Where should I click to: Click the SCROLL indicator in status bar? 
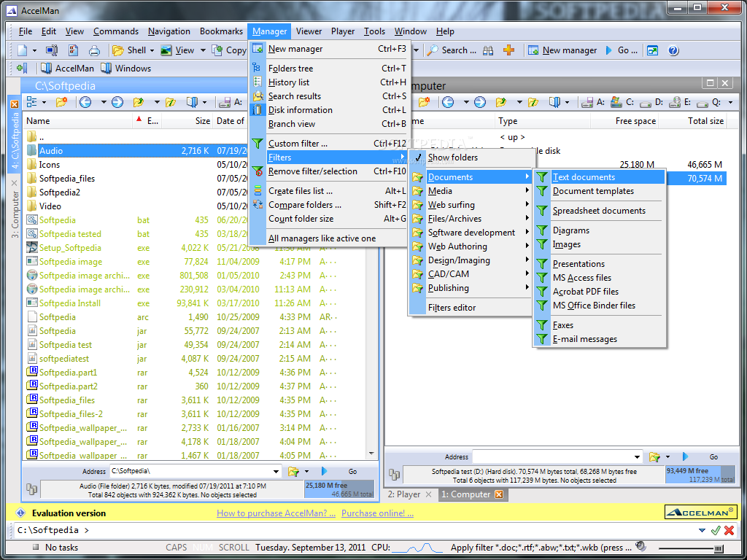coord(234,548)
